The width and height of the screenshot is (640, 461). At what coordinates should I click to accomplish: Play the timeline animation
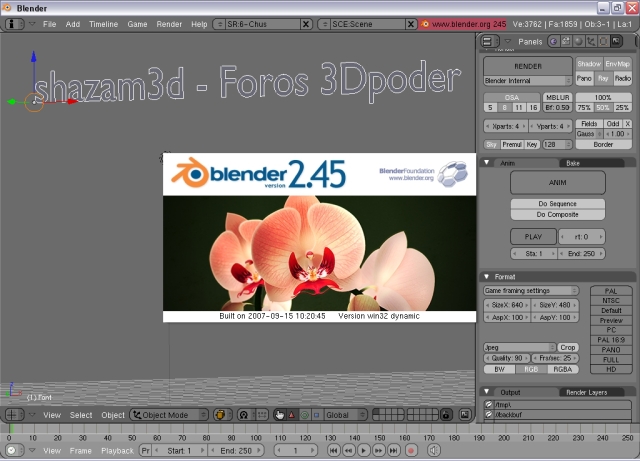(x=363, y=450)
